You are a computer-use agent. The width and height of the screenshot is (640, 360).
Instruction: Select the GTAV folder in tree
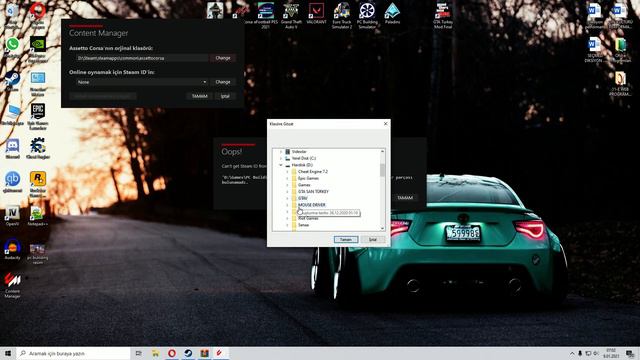(302, 198)
